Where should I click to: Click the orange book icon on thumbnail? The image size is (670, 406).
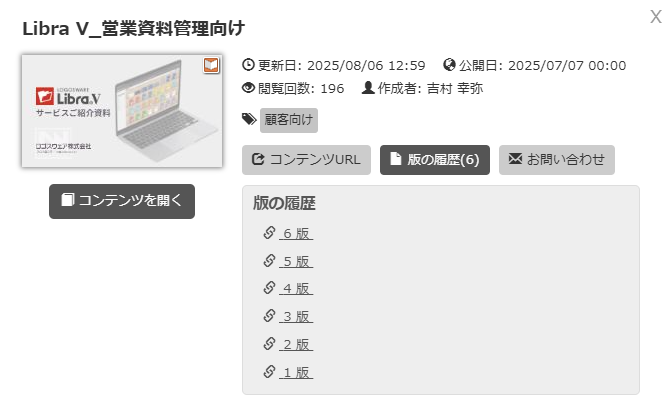pyautogui.click(x=211, y=65)
